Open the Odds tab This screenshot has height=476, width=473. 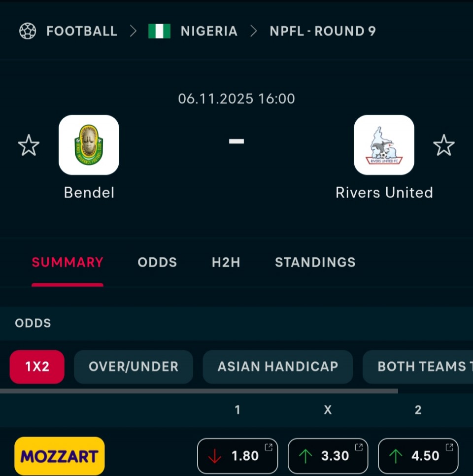(x=157, y=262)
